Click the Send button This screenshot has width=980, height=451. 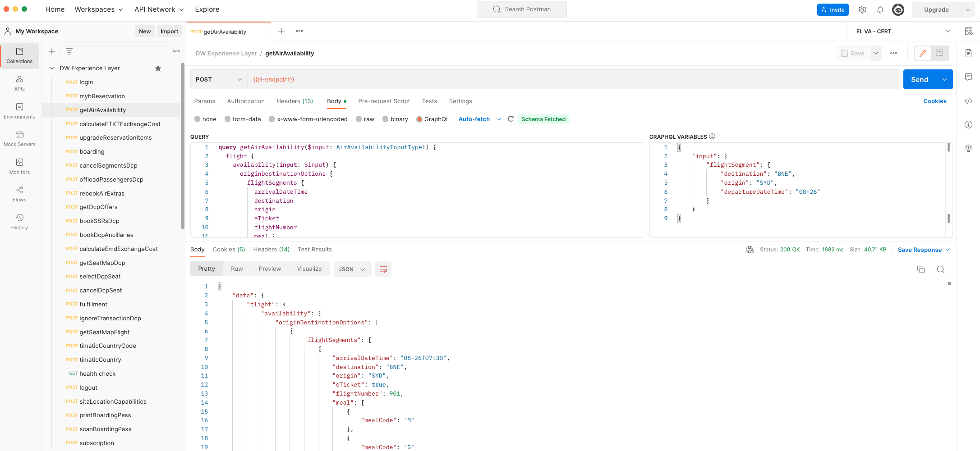(919, 79)
